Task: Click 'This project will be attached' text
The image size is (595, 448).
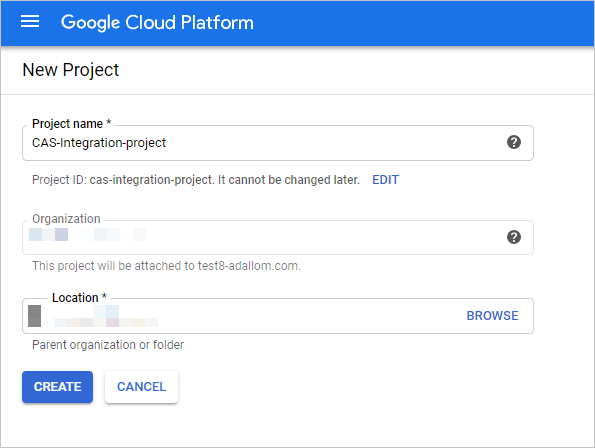Action: (x=166, y=266)
